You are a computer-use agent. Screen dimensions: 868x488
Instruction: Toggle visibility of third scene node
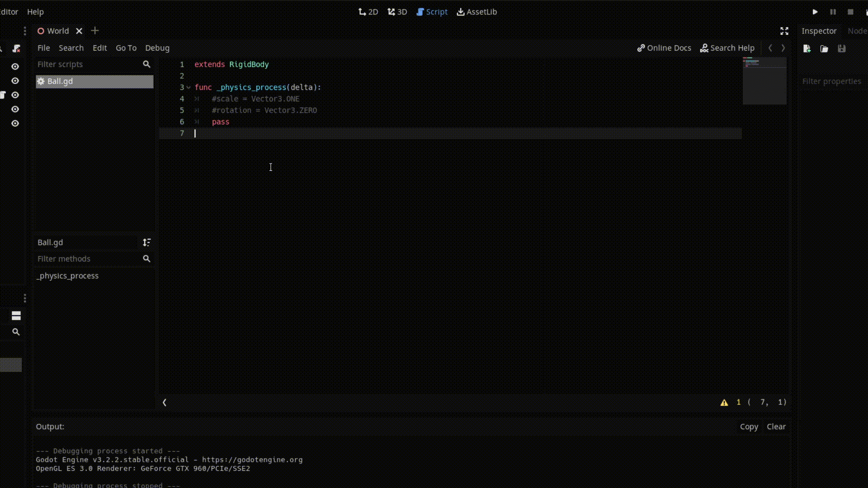click(x=15, y=95)
